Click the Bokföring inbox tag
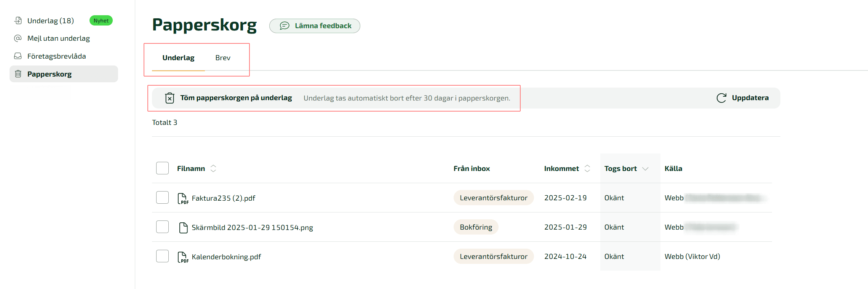 [476, 227]
